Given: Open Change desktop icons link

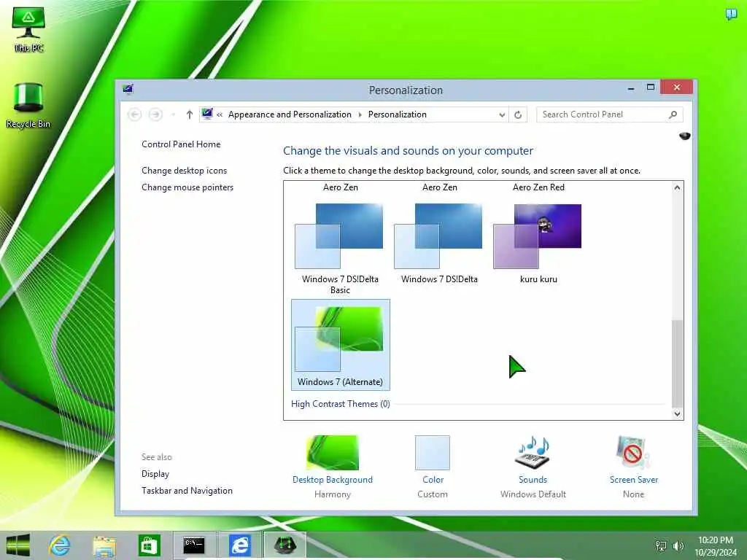Looking at the screenshot, I should coord(184,171).
